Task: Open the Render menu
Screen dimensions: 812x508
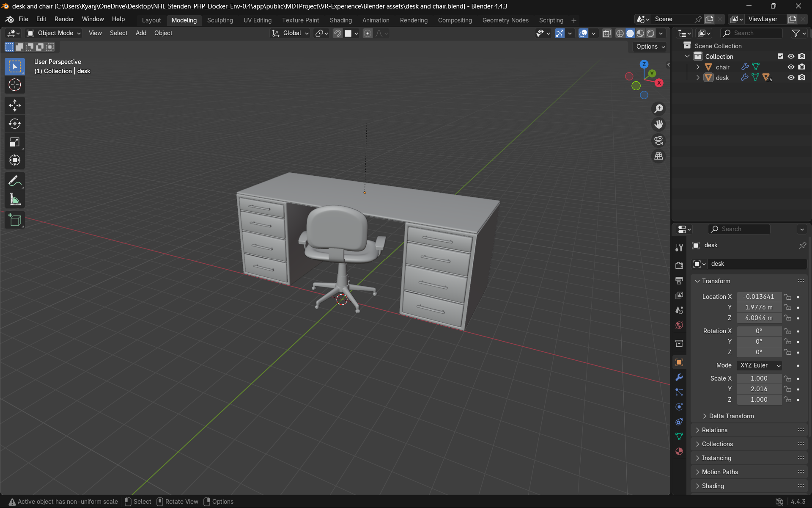Action: [64, 19]
